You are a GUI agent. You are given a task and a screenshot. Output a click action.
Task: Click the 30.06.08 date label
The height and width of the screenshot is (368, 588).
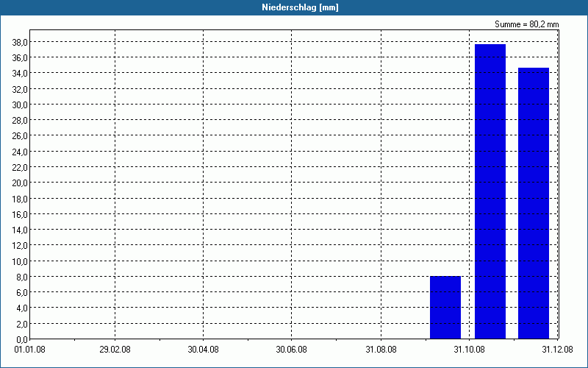click(291, 350)
